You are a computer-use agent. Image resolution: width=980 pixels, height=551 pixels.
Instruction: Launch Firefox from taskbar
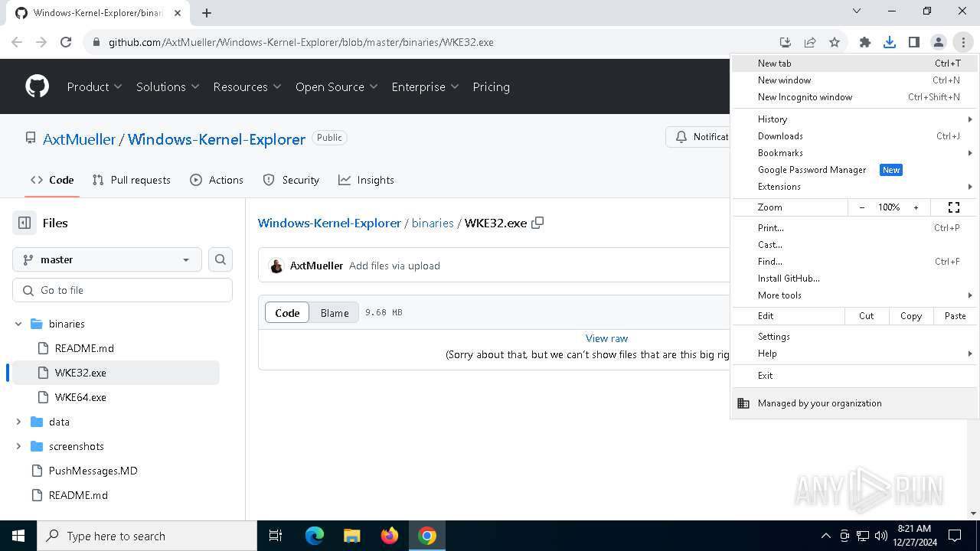(x=390, y=536)
